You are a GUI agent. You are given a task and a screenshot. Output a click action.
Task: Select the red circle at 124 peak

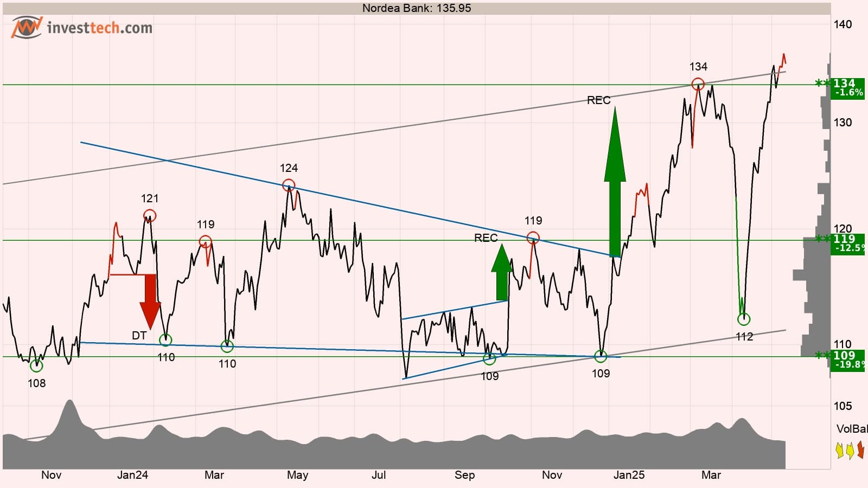coord(289,185)
